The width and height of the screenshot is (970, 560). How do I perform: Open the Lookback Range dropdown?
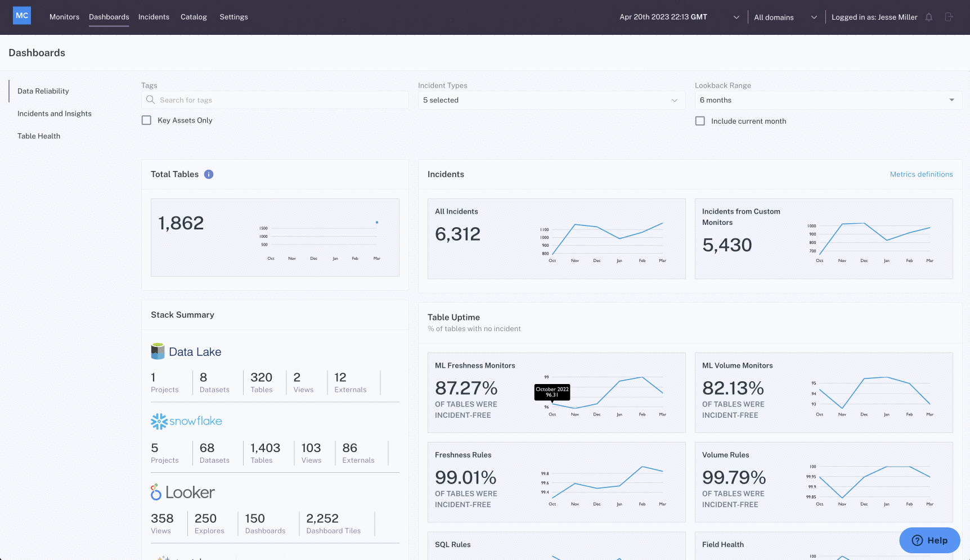828,100
